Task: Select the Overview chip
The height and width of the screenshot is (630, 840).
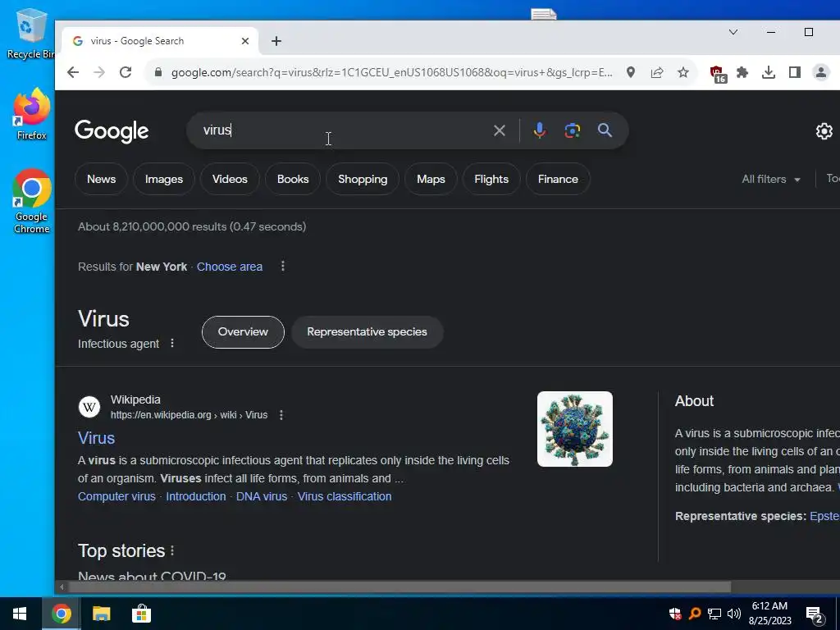Action: click(243, 332)
